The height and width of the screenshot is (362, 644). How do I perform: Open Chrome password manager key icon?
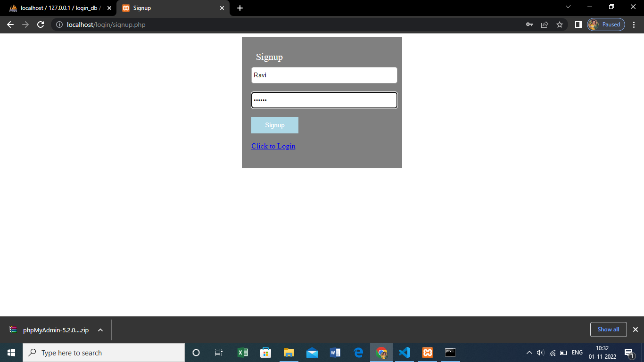[529, 24]
